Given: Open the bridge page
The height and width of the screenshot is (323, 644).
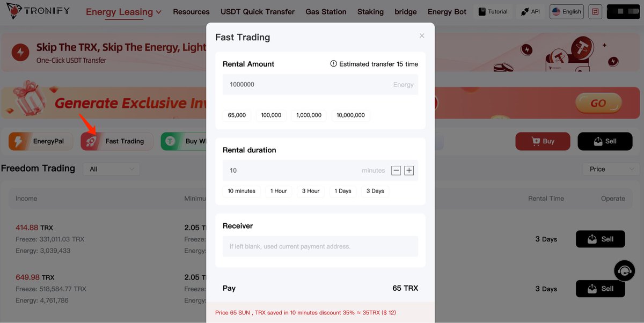Looking at the screenshot, I should point(406,11).
